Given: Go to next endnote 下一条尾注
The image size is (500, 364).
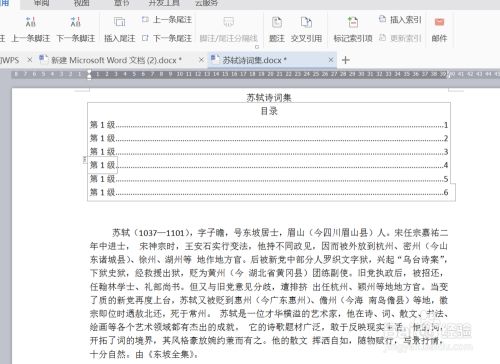Looking at the screenshot, I should [x=167, y=38].
